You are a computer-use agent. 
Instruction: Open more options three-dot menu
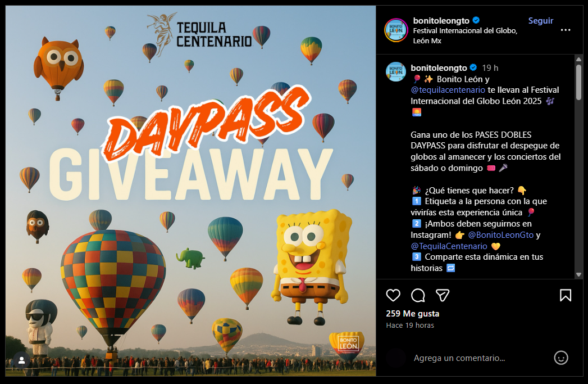[x=566, y=30]
